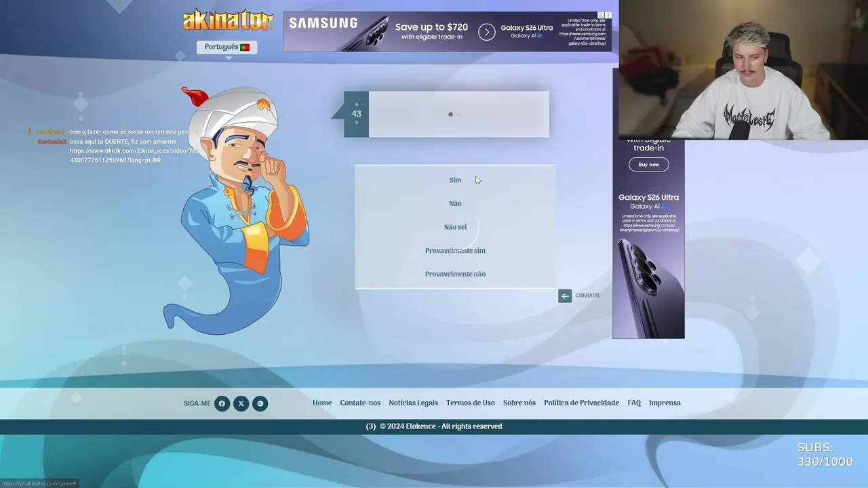Click the TikTok link in chat overlay
Screen dimensions: 868x488
point(134,155)
